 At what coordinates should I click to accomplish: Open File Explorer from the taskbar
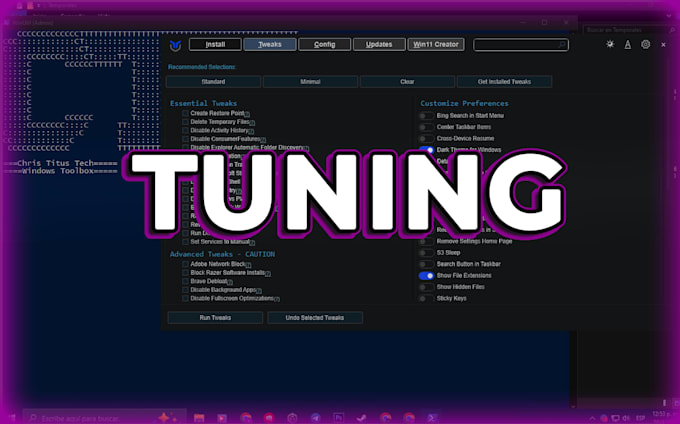(199, 418)
